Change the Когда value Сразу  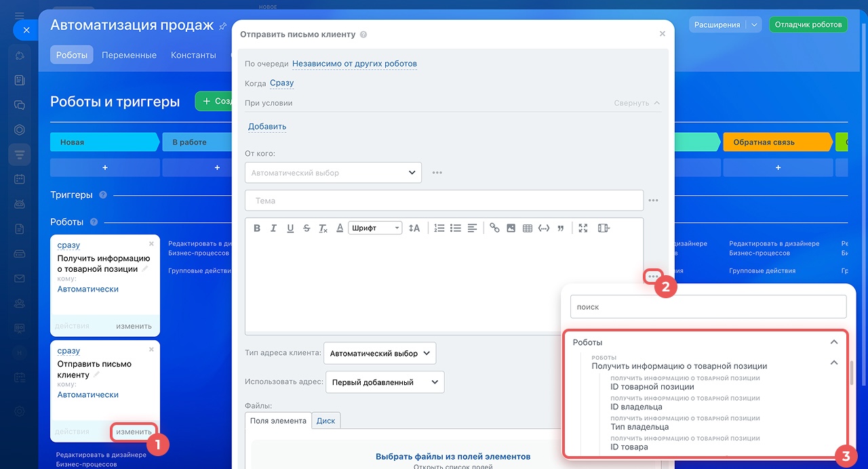tap(282, 83)
